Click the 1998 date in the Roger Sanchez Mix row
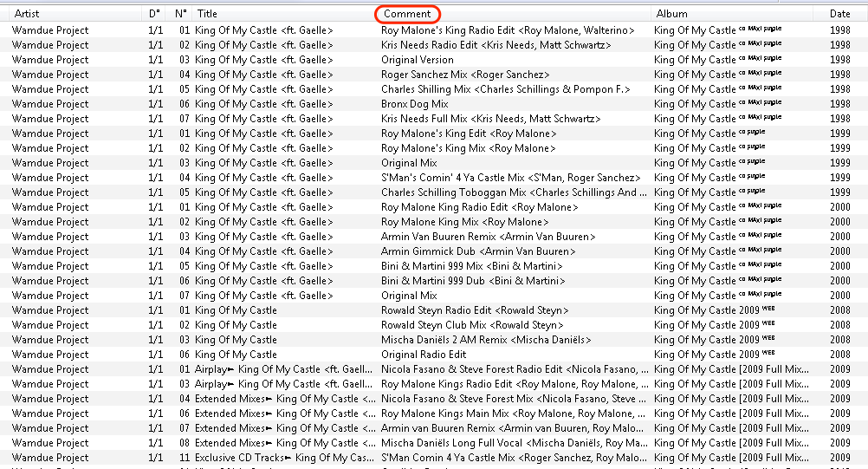The width and height of the screenshot is (868, 469). click(x=839, y=75)
